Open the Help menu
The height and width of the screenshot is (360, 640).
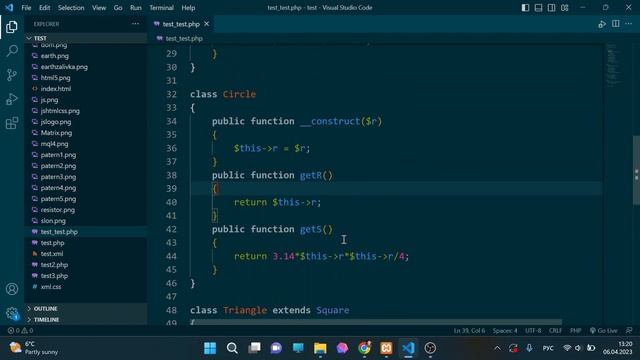click(x=188, y=8)
